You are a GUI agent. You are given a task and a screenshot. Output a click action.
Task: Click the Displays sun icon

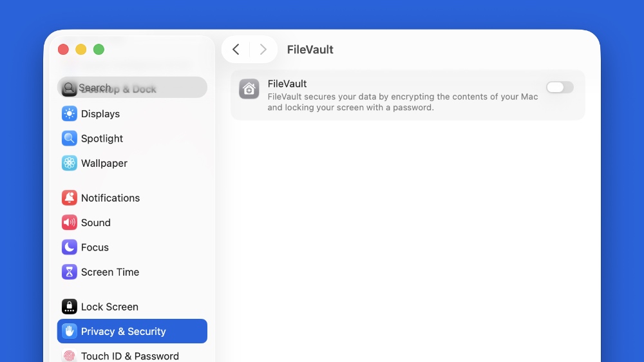click(69, 114)
